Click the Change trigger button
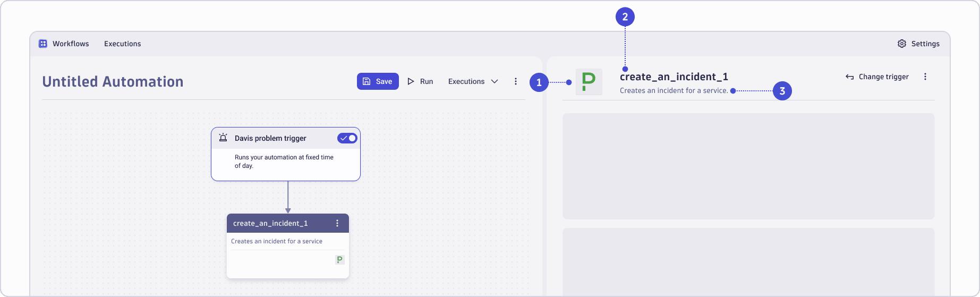 877,77
